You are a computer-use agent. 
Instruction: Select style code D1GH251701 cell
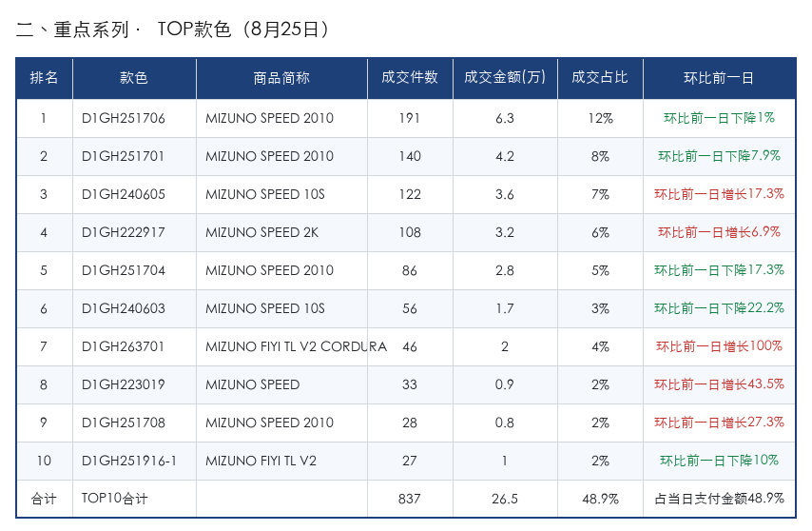[134, 156]
